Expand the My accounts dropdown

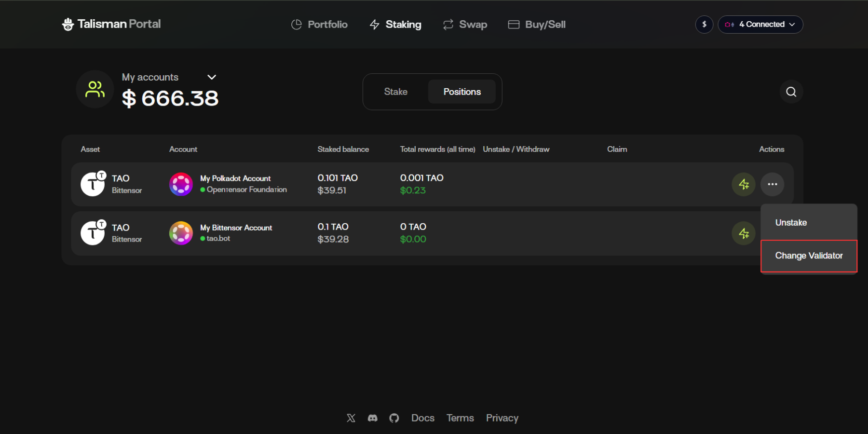coord(211,77)
